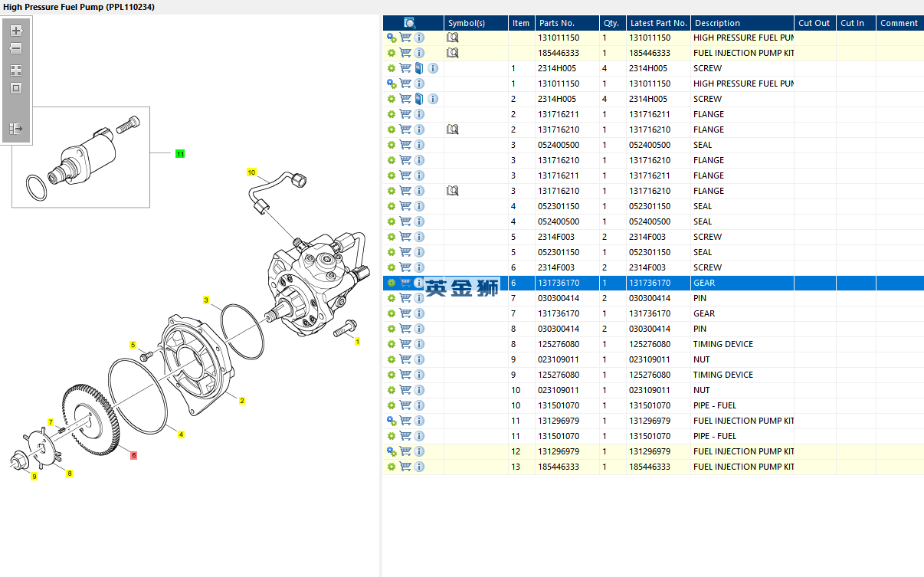Open info for item 10 PIPE - FUEL
This screenshot has height=577, width=924.
tap(419, 405)
